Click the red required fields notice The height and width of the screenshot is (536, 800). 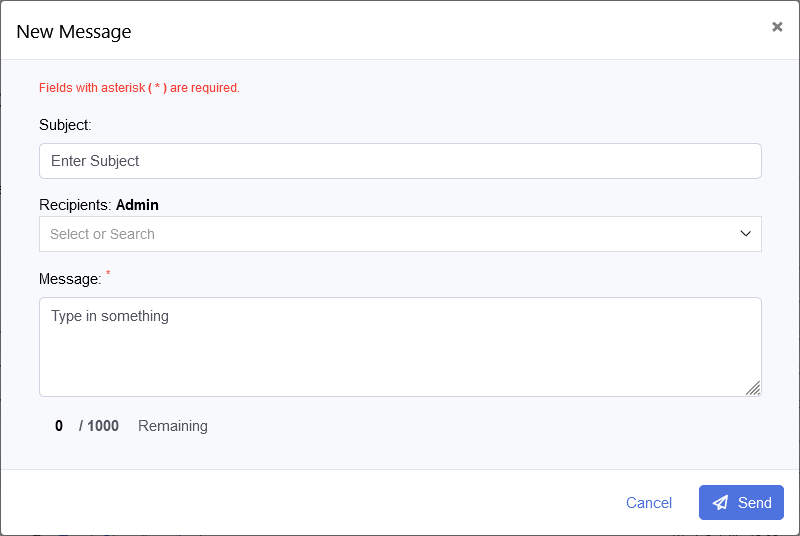pos(139,88)
